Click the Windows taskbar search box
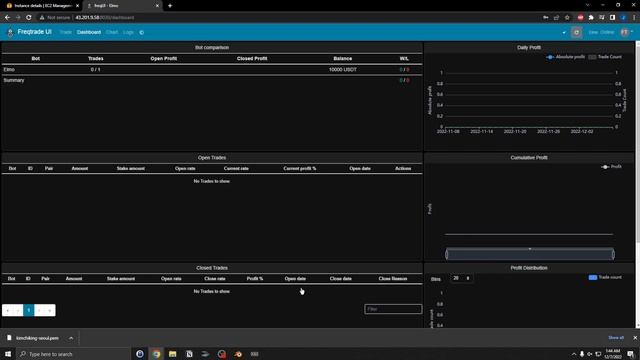 coord(73,354)
